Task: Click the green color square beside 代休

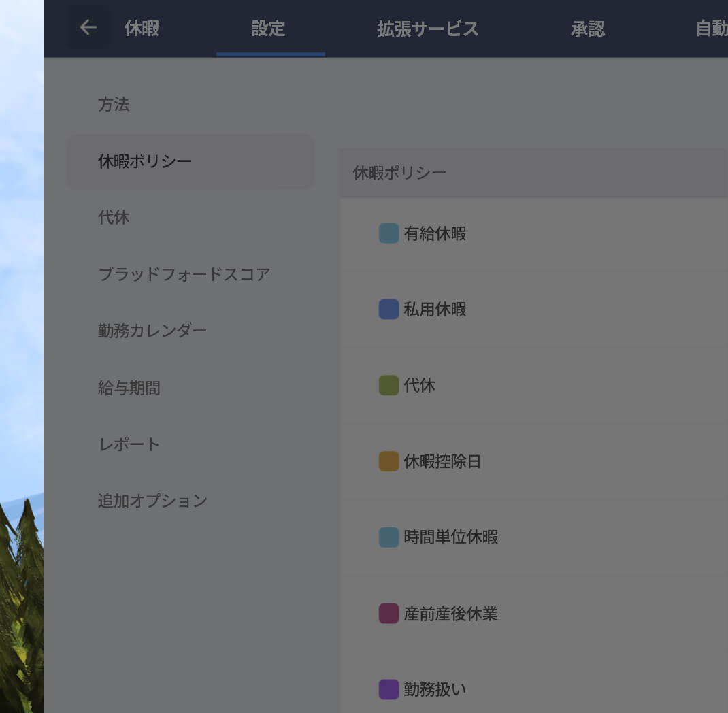Action: click(387, 385)
